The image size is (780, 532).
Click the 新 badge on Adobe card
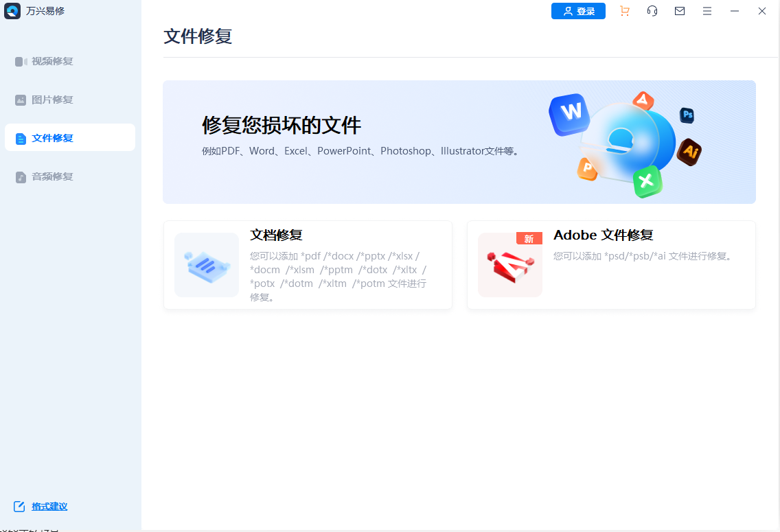[529, 237]
